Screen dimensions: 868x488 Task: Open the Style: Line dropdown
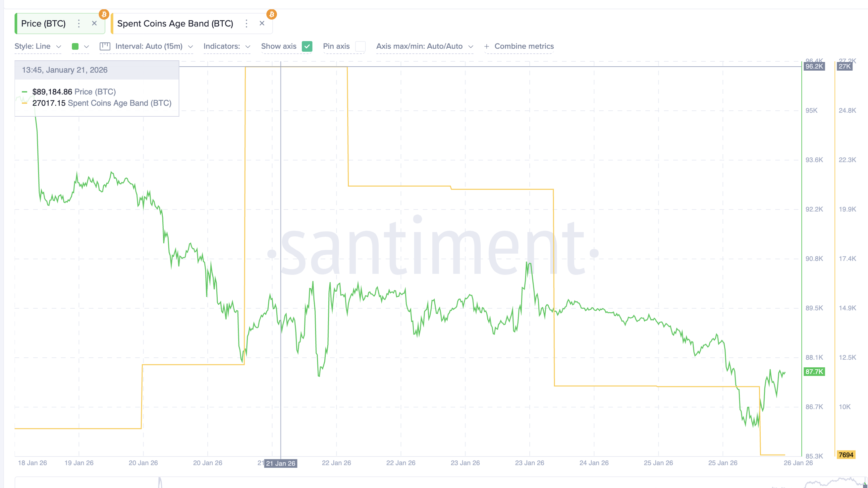pos(37,46)
